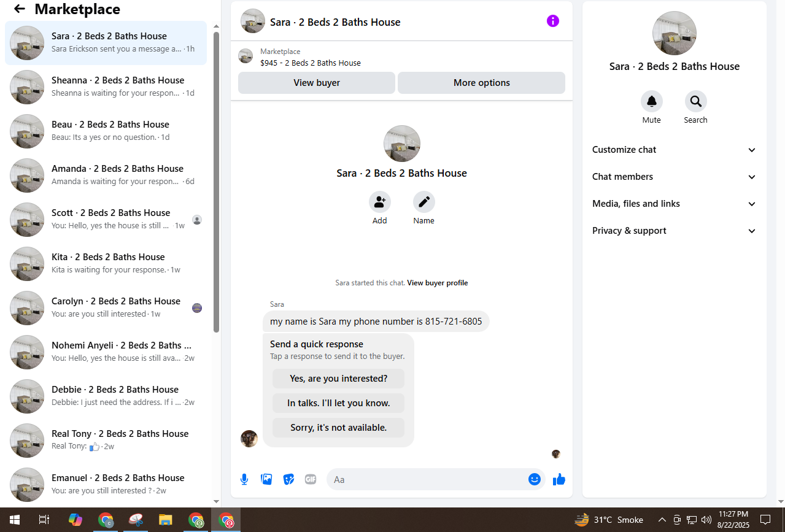Click '$945 - 2 Beds 2 Baths House' listing text
Screen dimensions: 785x532
(x=311, y=63)
